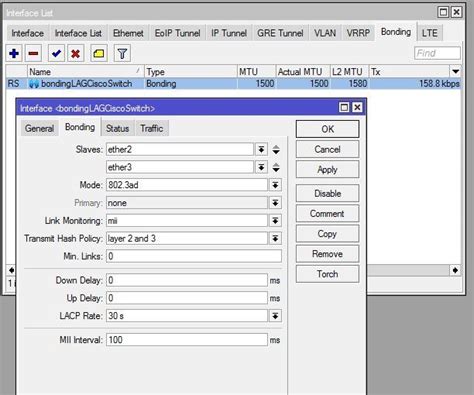Click the scroll right arrow of list

tap(455, 270)
